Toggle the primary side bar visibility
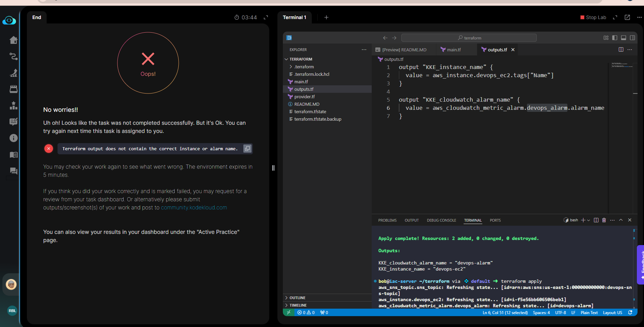Screen dimensions: 644x327 coord(615,38)
